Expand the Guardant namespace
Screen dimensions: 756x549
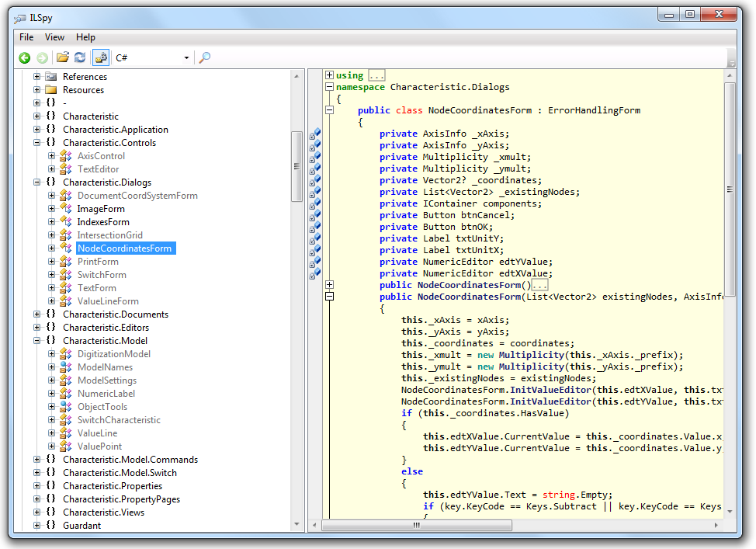(36, 525)
